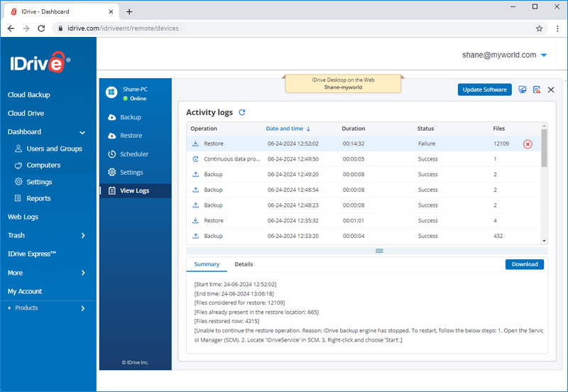Click the Scheduler clock icon
Image resolution: width=568 pixels, height=392 pixels.
[112, 154]
